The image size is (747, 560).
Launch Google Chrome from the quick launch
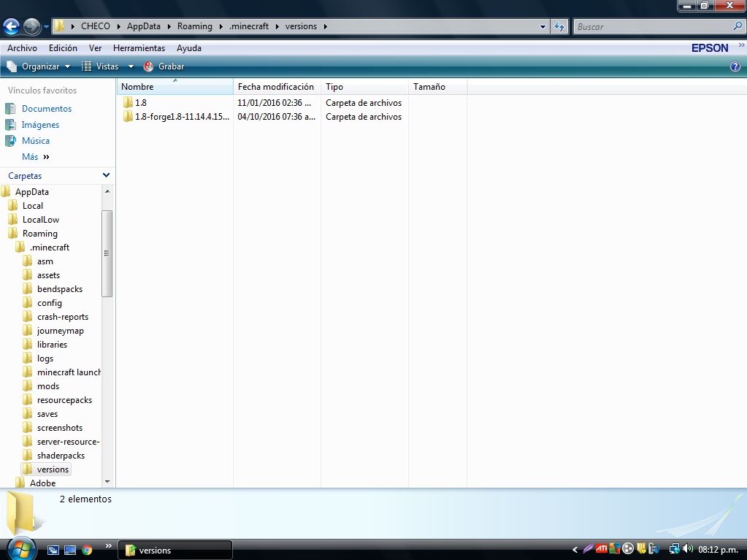click(87, 550)
